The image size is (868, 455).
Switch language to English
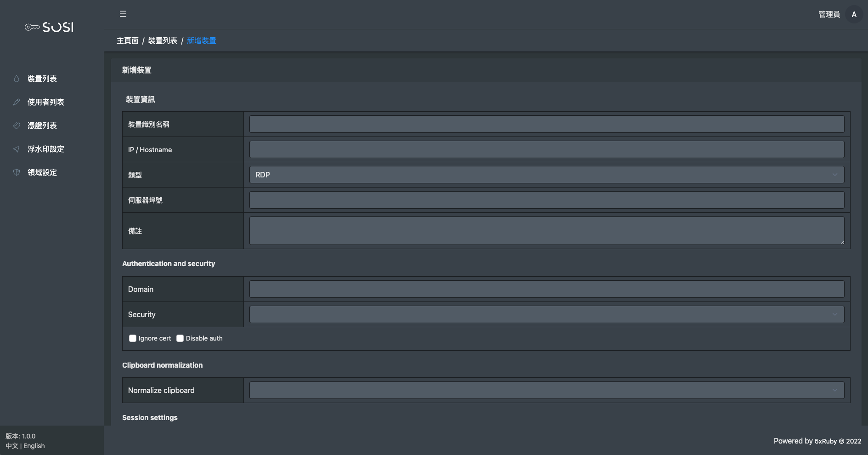click(34, 446)
